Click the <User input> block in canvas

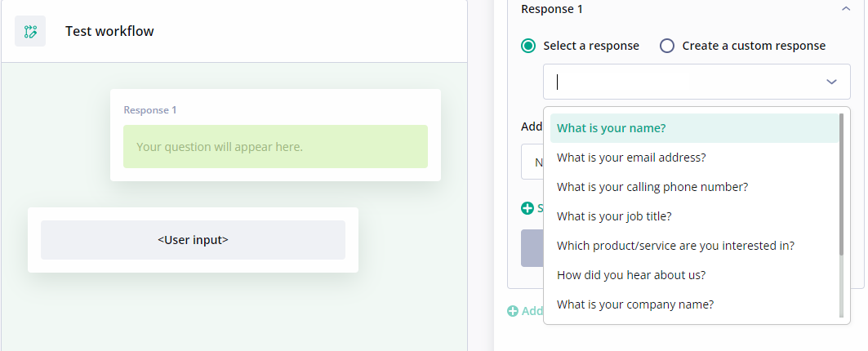click(194, 240)
